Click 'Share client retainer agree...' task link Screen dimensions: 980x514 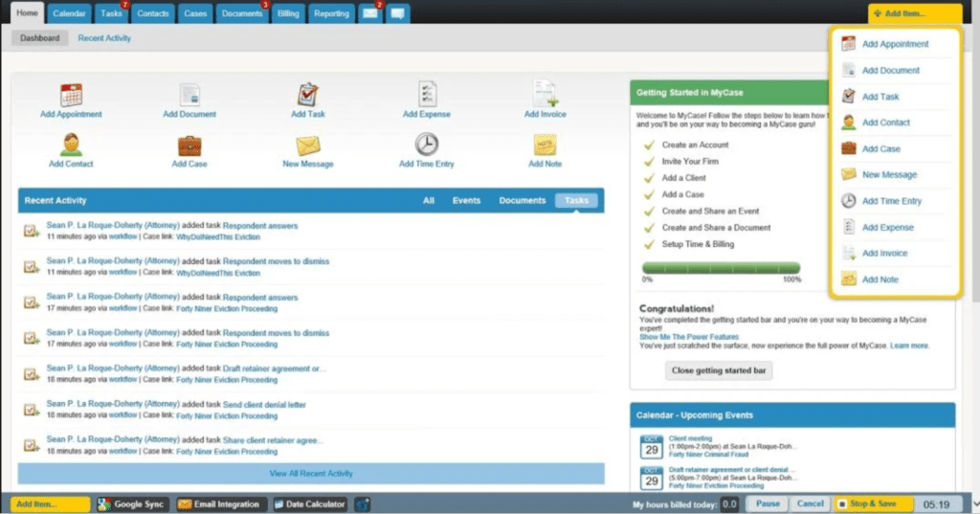pos(273,440)
